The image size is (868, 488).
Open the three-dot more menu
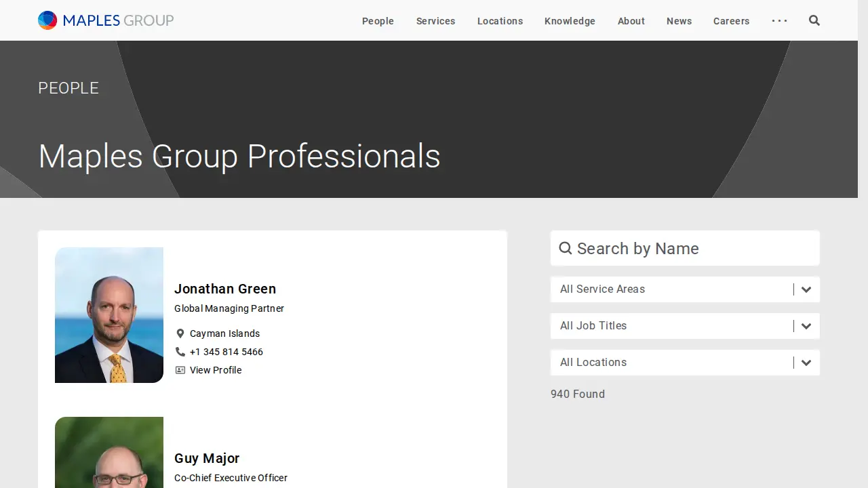pyautogui.click(x=780, y=20)
